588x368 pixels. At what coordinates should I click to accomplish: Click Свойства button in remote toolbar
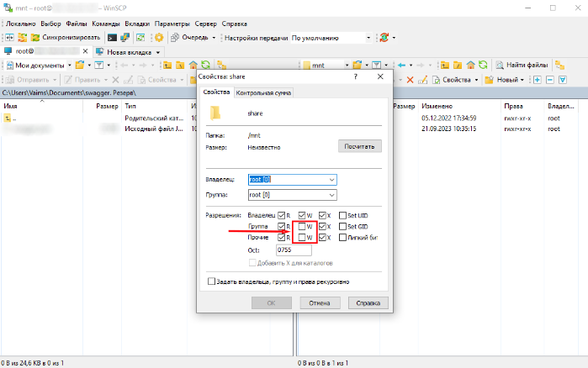pos(452,80)
